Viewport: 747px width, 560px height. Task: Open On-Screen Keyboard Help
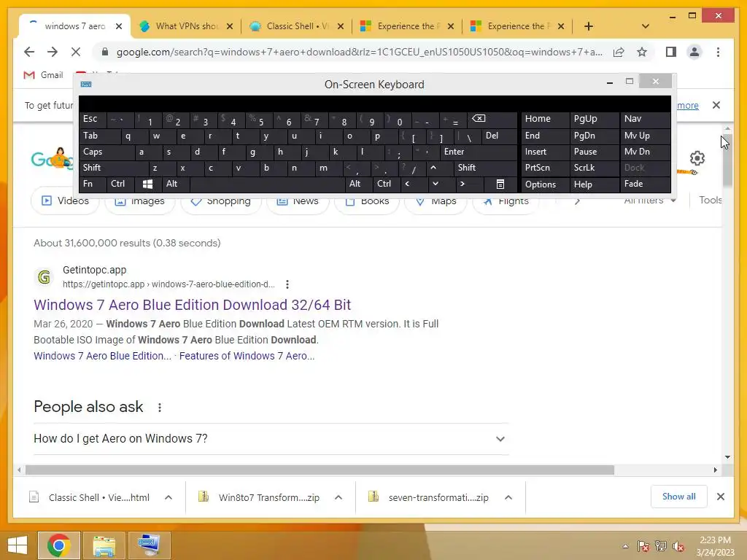coord(594,184)
